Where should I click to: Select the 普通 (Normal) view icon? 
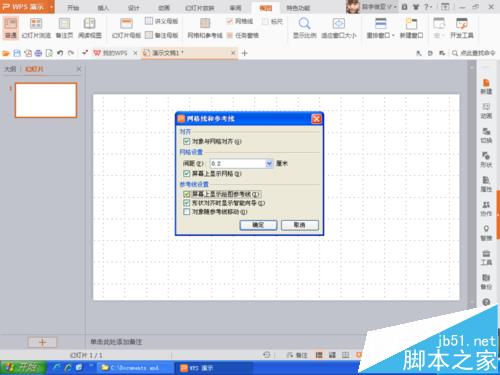[11, 28]
